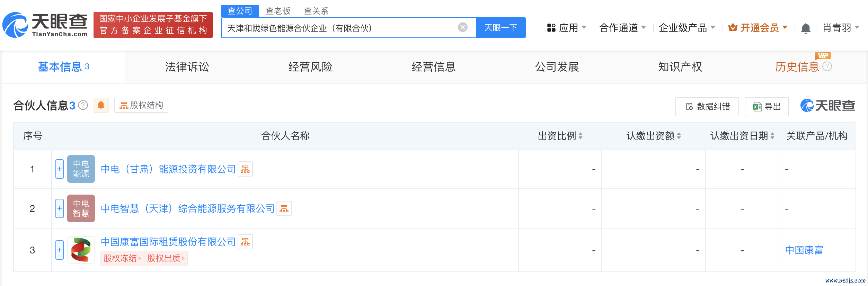Image resolution: width=868 pixels, height=286 pixels.
Task: Open the 中国康富 related product link
Action: (x=804, y=250)
